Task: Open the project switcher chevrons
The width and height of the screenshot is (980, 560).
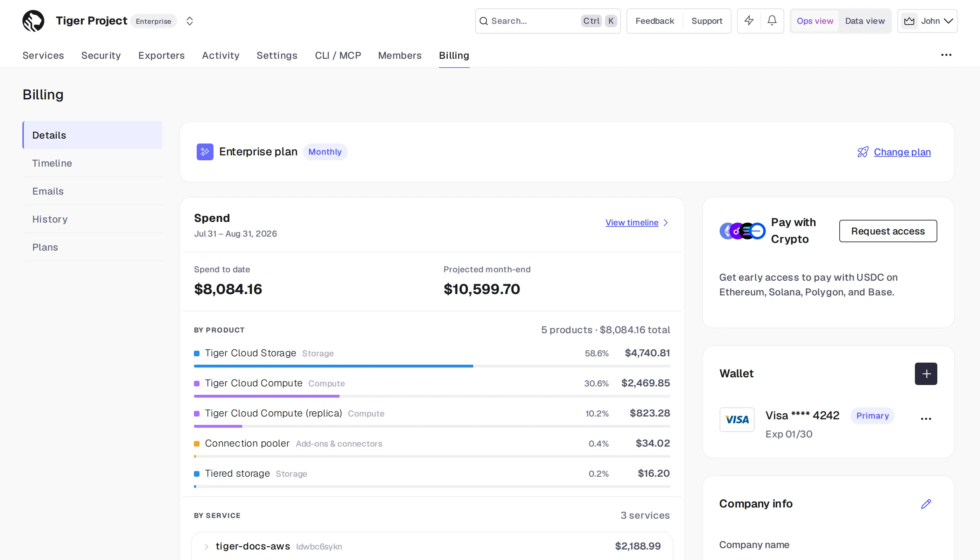Action: (190, 21)
